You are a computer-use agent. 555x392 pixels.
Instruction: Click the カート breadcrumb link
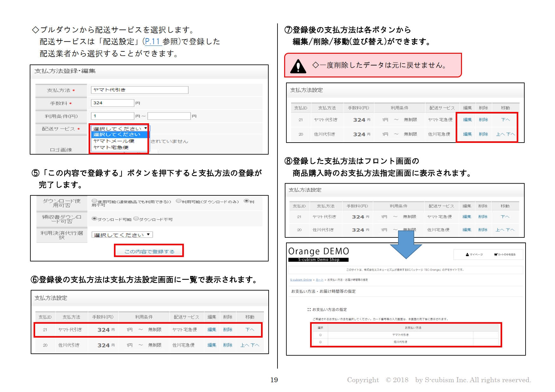319,280
